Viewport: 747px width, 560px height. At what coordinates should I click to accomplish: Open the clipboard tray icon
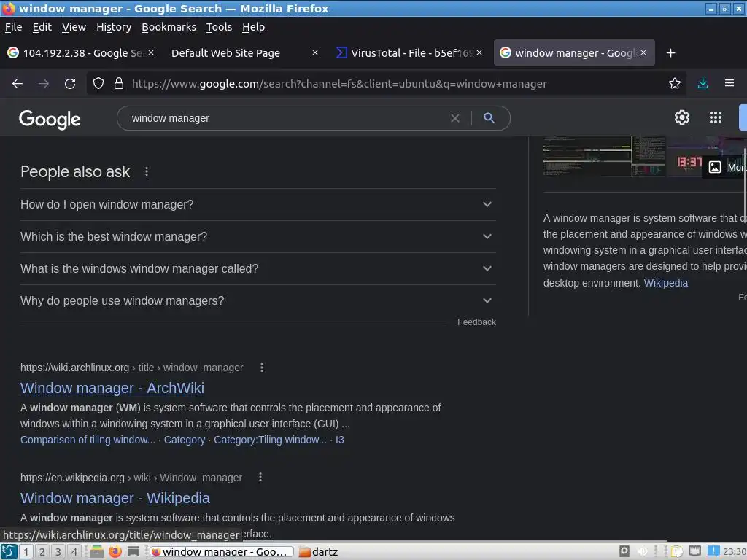677,551
